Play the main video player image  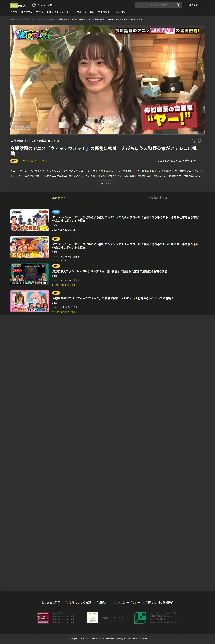pyautogui.click(x=107, y=80)
